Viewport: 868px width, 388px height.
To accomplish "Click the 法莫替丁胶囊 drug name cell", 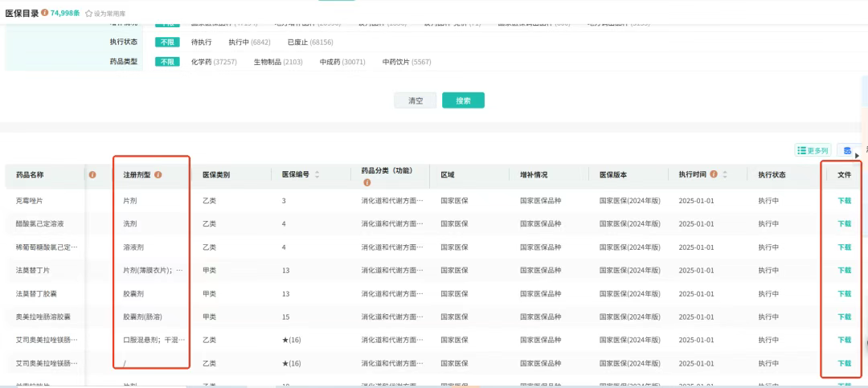I will (38, 294).
